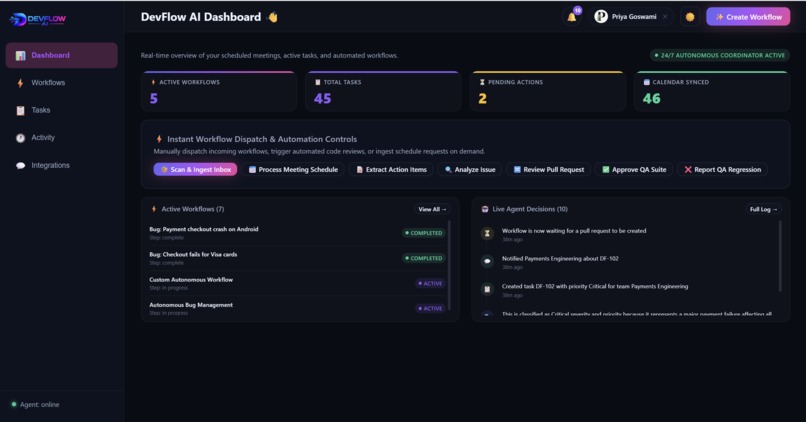Click the Integrations speech bubble icon

click(20, 166)
